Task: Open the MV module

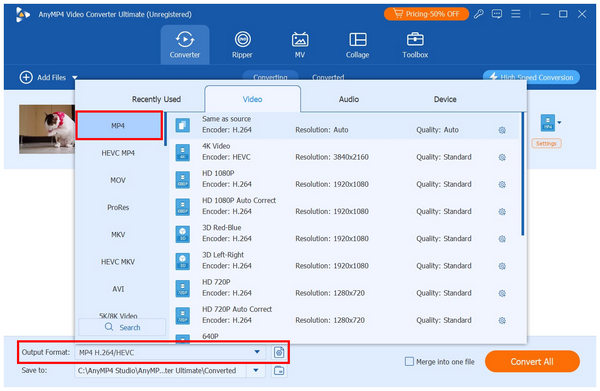Action: point(300,45)
